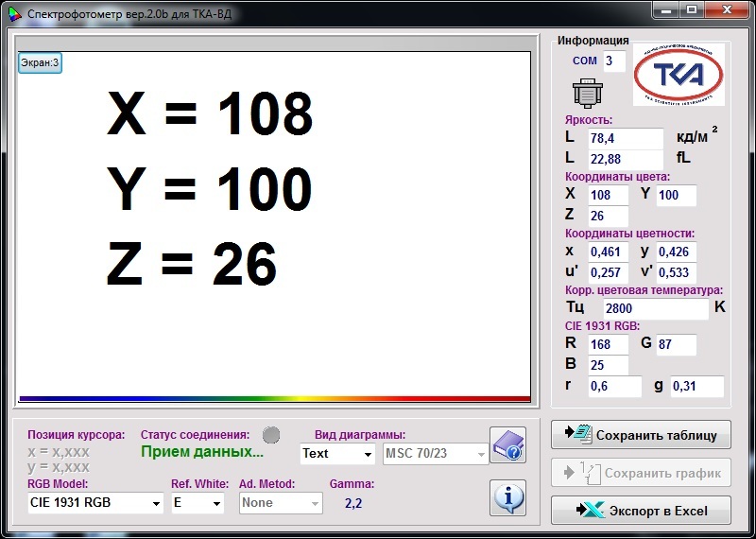
Task: Click the help book icon button
Action: 507,445
